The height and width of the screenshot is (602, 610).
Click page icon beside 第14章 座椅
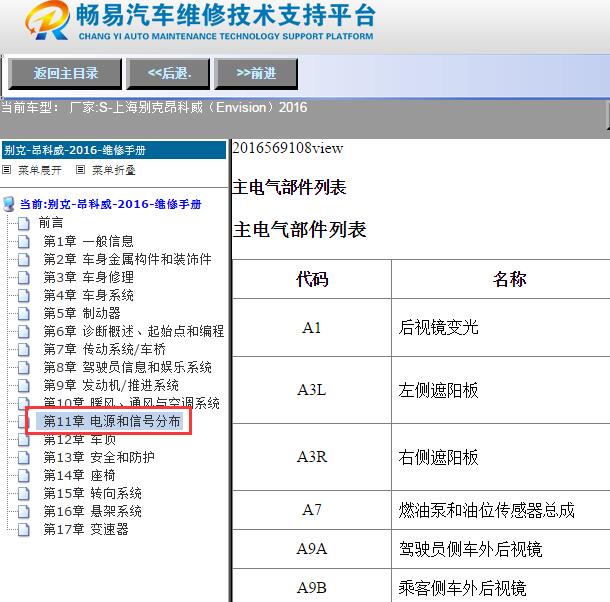24,476
